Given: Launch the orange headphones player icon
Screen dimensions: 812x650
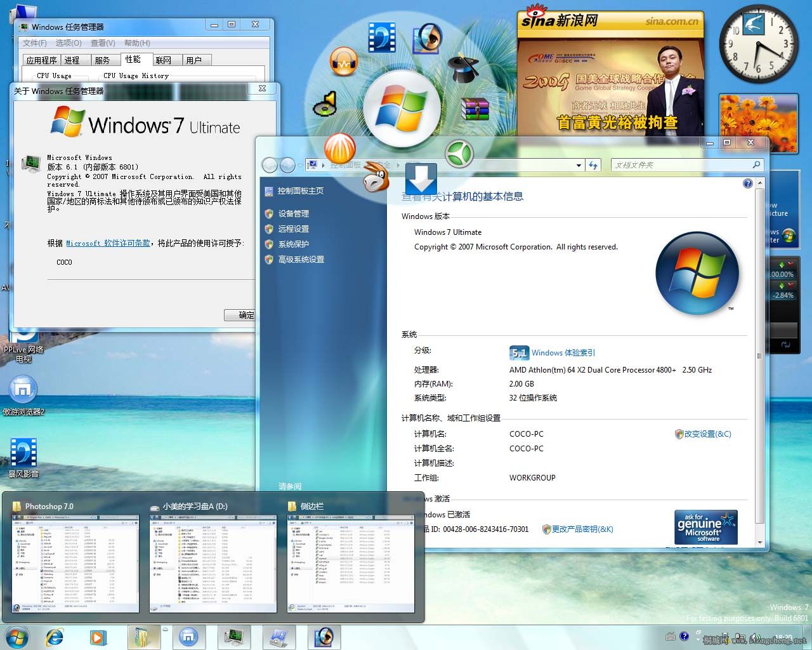Looking at the screenshot, I should [344, 62].
